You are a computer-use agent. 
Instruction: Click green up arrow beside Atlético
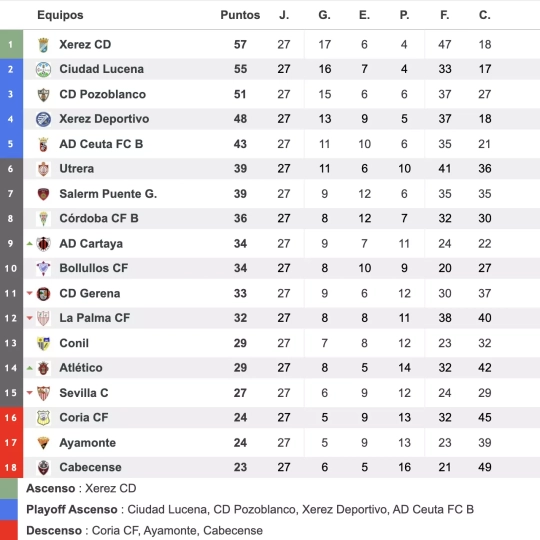pos(30,368)
